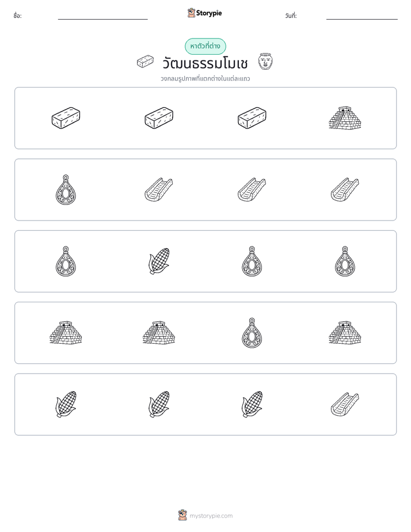
Task: Choose the canal trough in the last row
Action: [x=345, y=404]
